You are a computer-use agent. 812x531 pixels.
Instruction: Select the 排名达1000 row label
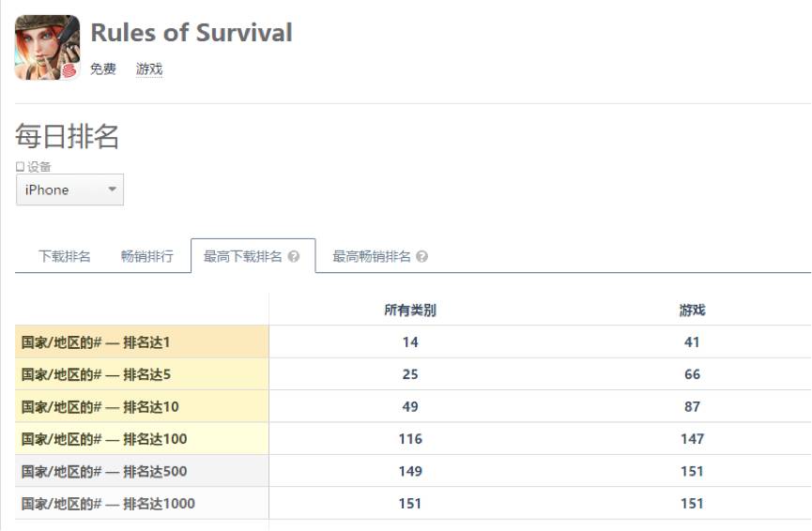108,503
